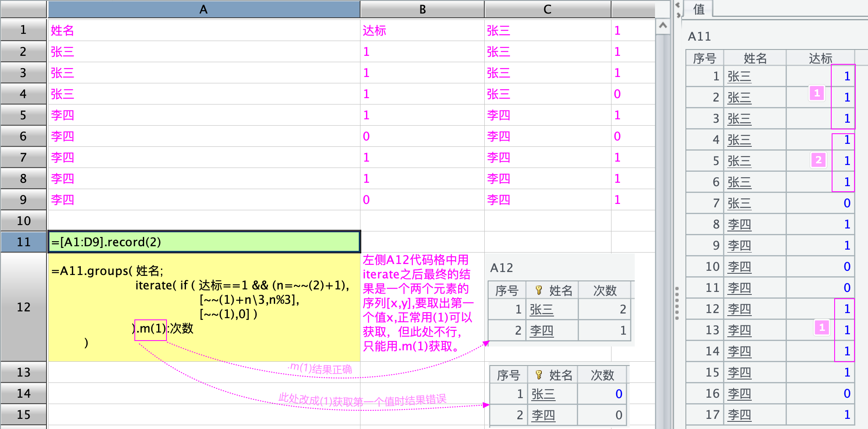
Task: Click 张三 link in value panel row 1
Action: pyautogui.click(x=739, y=77)
